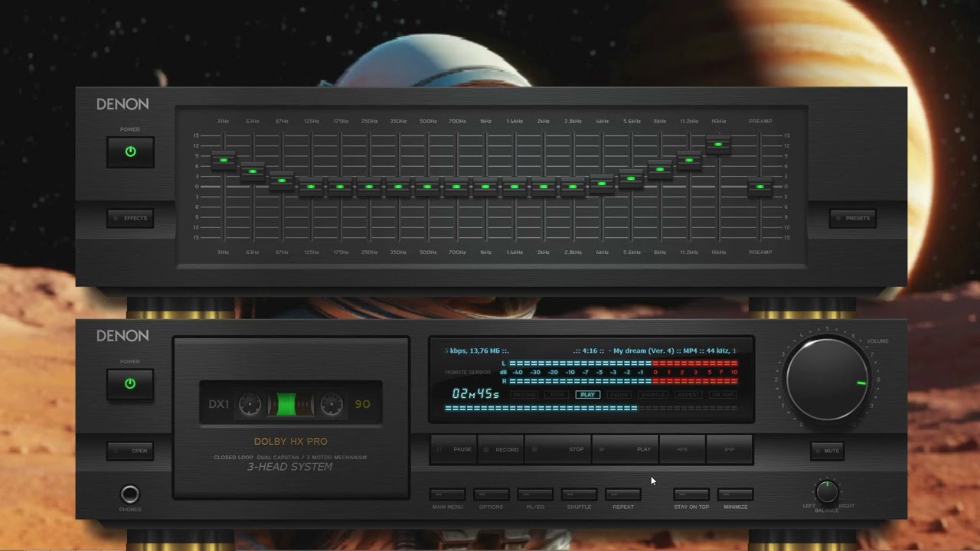Toggle the equalizer power button
The width and height of the screenshot is (980, 551).
click(x=130, y=152)
